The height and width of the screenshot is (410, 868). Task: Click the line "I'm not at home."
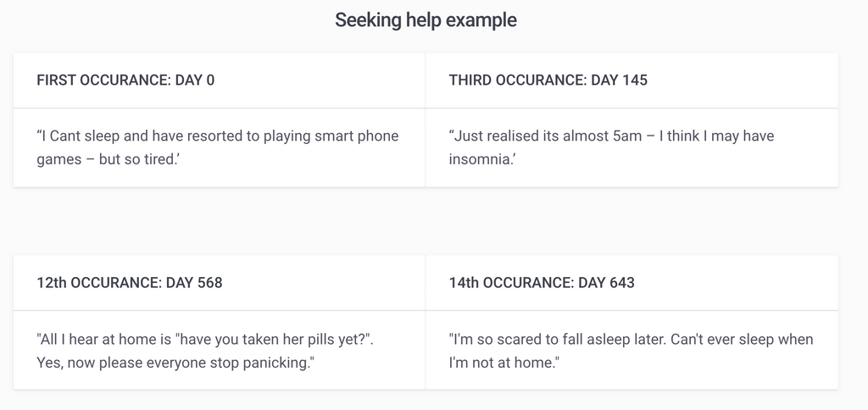click(505, 363)
